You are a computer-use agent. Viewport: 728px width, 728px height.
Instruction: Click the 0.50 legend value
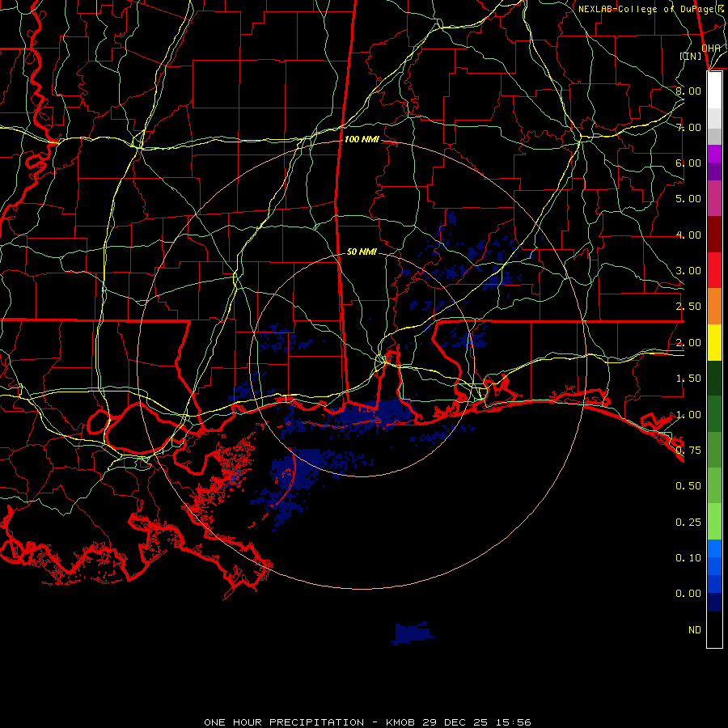click(688, 485)
